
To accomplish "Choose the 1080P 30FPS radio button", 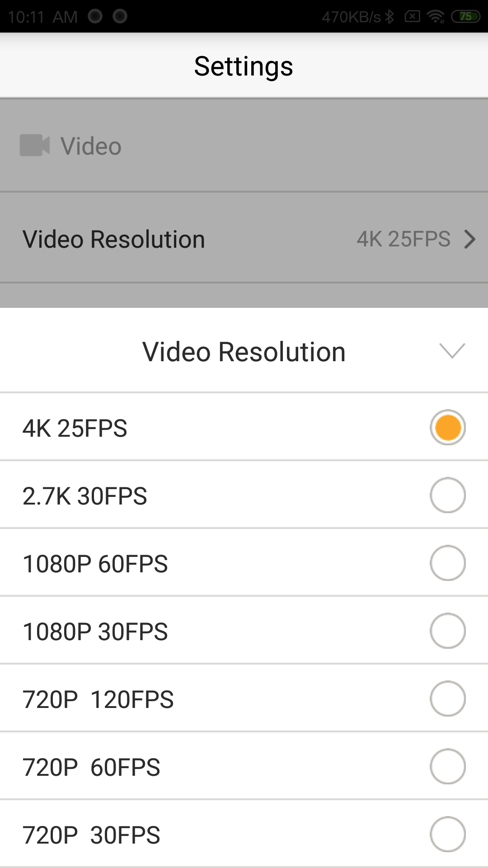I will [x=447, y=631].
